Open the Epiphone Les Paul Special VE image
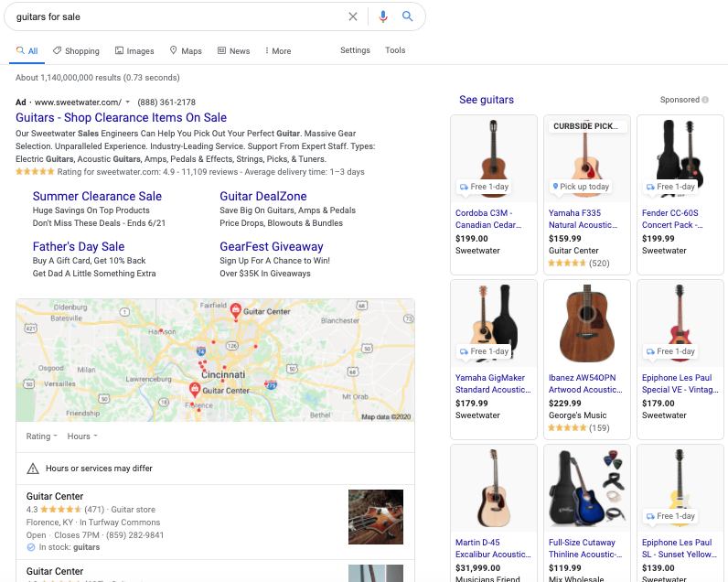 680,323
